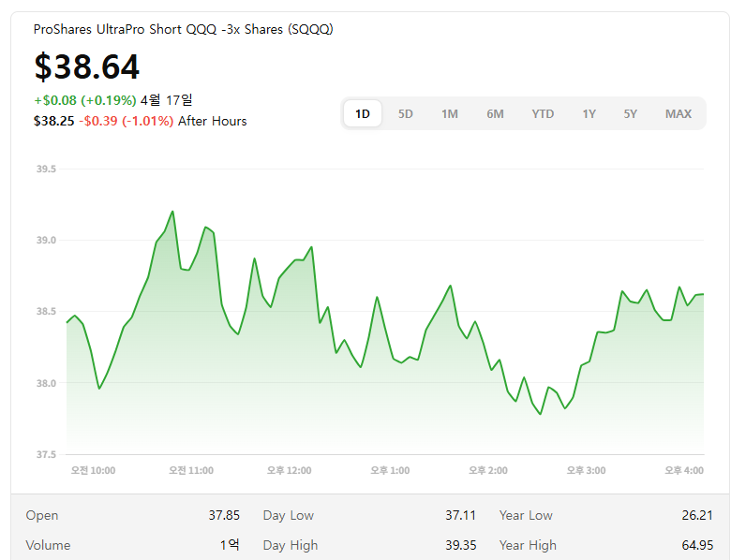731x560 pixels.
Task: Click the 38.5 y-axis label
Action: click(x=46, y=312)
